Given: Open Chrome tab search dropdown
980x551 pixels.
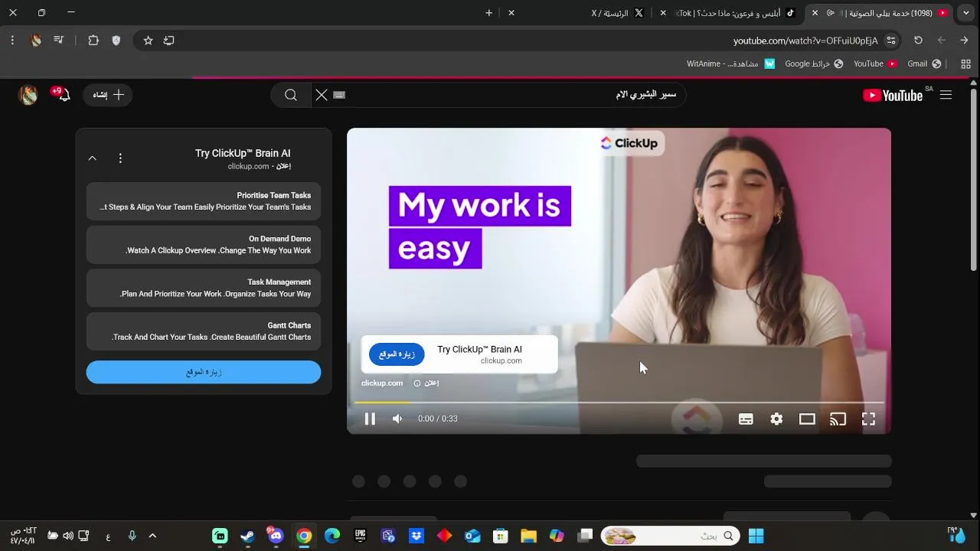Looking at the screenshot, I should [966, 13].
